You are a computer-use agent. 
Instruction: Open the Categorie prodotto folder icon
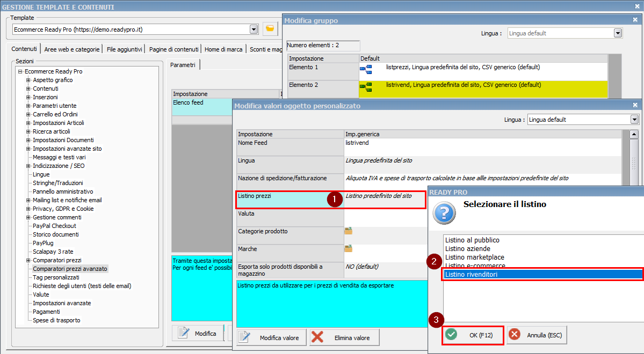(349, 231)
